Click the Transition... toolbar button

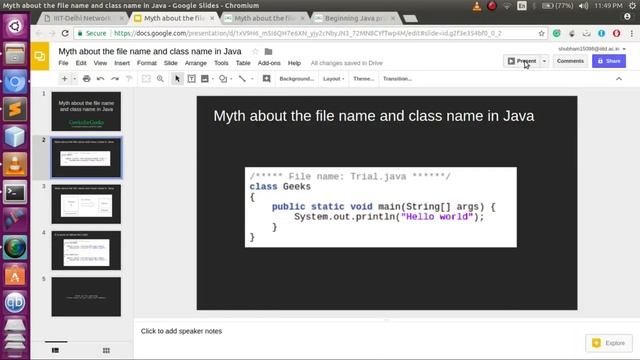pyautogui.click(x=397, y=79)
